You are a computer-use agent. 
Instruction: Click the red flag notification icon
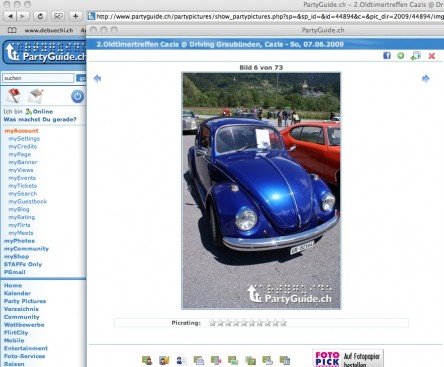(x=14, y=96)
